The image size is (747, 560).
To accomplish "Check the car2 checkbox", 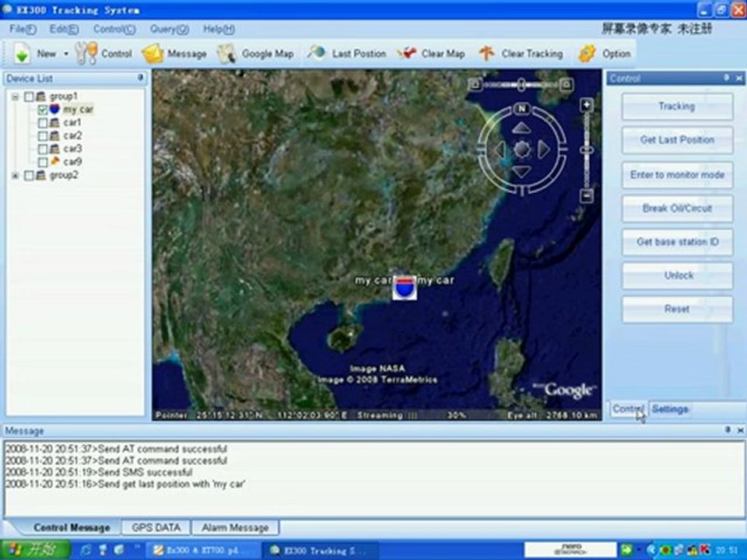I will click(42, 136).
